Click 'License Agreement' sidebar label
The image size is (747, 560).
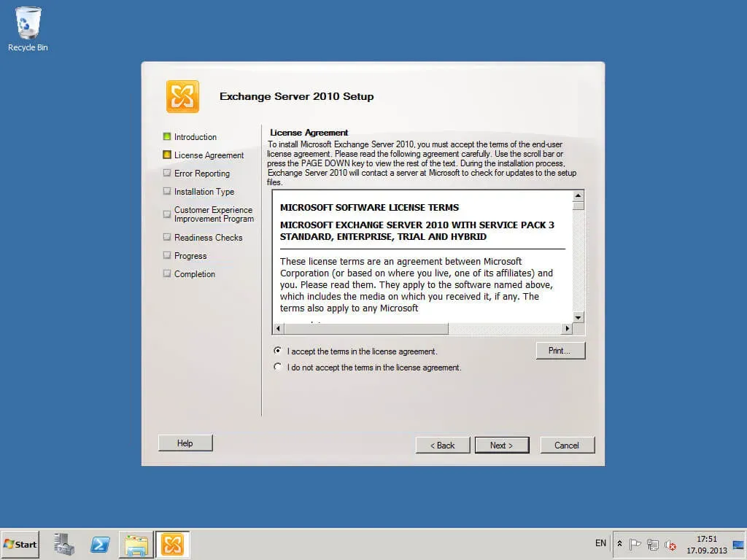209,155
